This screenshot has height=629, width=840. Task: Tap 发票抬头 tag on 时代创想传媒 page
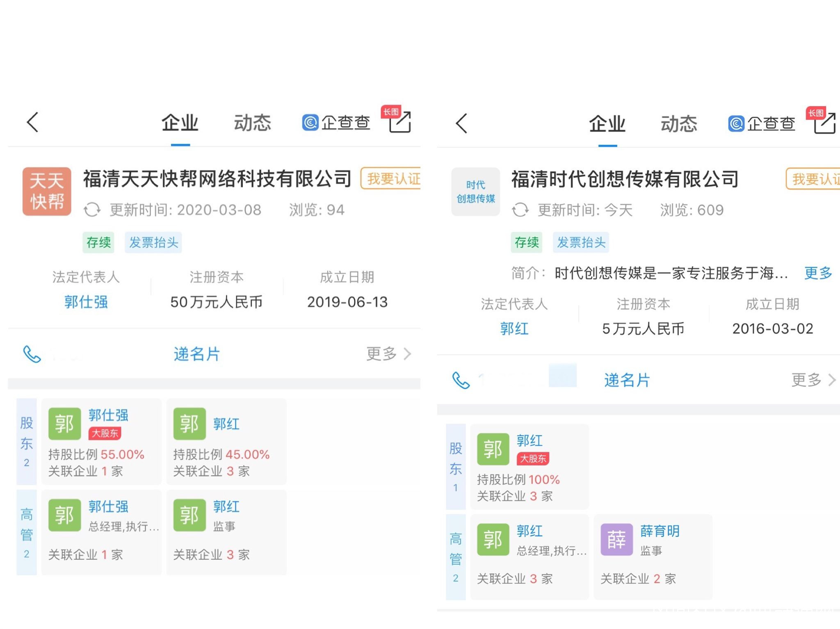point(581,242)
